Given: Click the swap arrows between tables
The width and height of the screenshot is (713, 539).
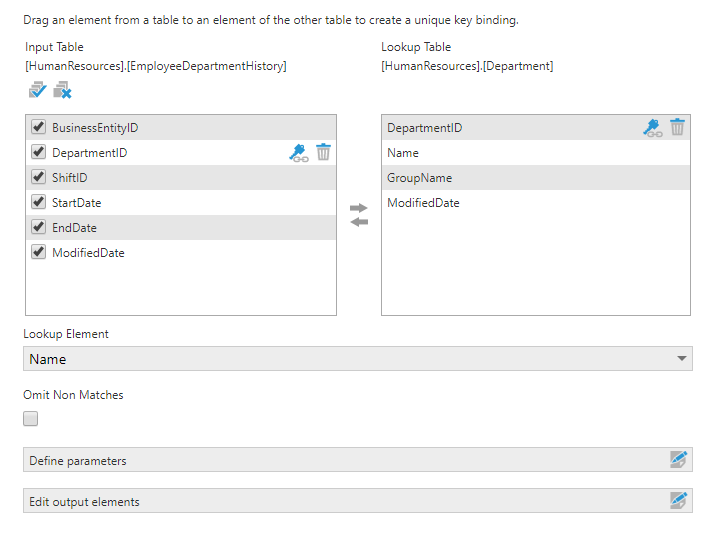Looking at the screenshot, I should (x=359, y=215).
